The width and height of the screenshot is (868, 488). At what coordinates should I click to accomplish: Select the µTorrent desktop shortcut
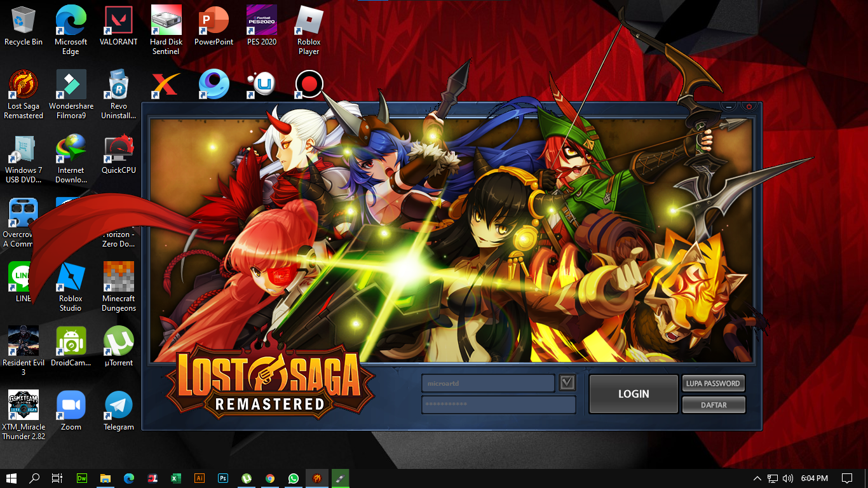(x=119, y=347)
